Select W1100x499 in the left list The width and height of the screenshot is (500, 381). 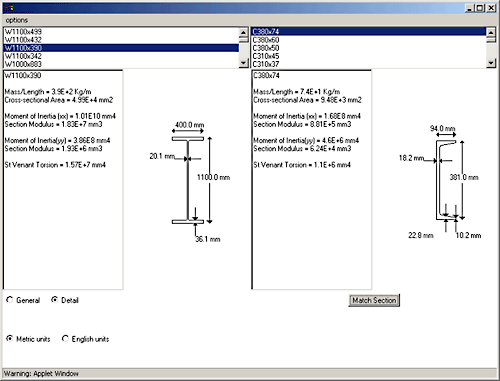pos(121,32)
